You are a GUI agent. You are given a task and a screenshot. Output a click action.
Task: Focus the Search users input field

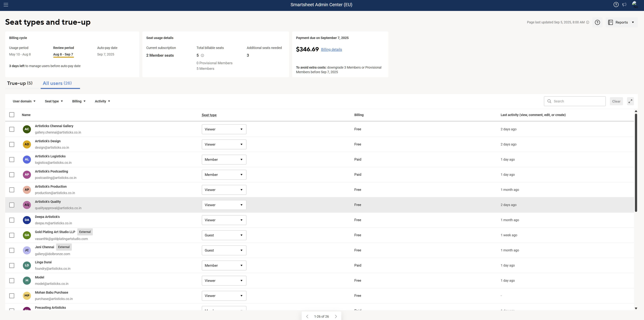[x=574, y=101]
